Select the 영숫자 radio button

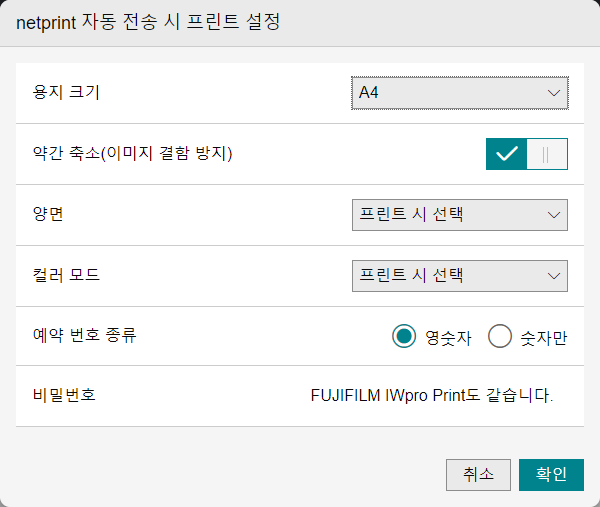tap(404, 337)
